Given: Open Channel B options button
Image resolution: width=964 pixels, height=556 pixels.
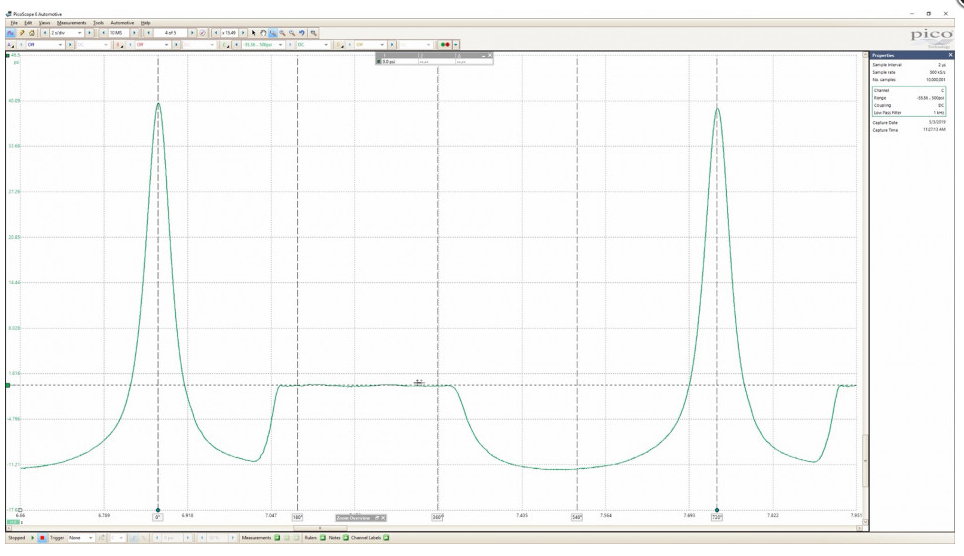Looking at the screenshot, I should [x=119, y=44].
